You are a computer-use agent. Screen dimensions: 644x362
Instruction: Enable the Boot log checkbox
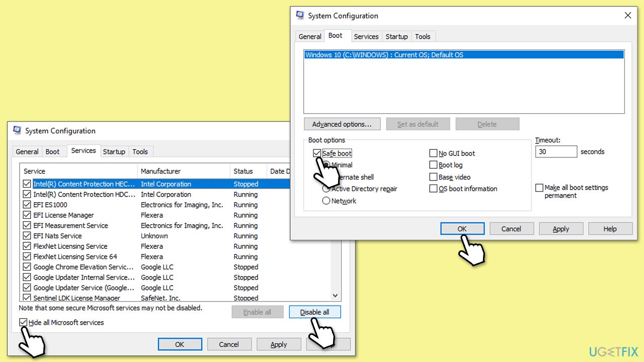click(433, 165)
